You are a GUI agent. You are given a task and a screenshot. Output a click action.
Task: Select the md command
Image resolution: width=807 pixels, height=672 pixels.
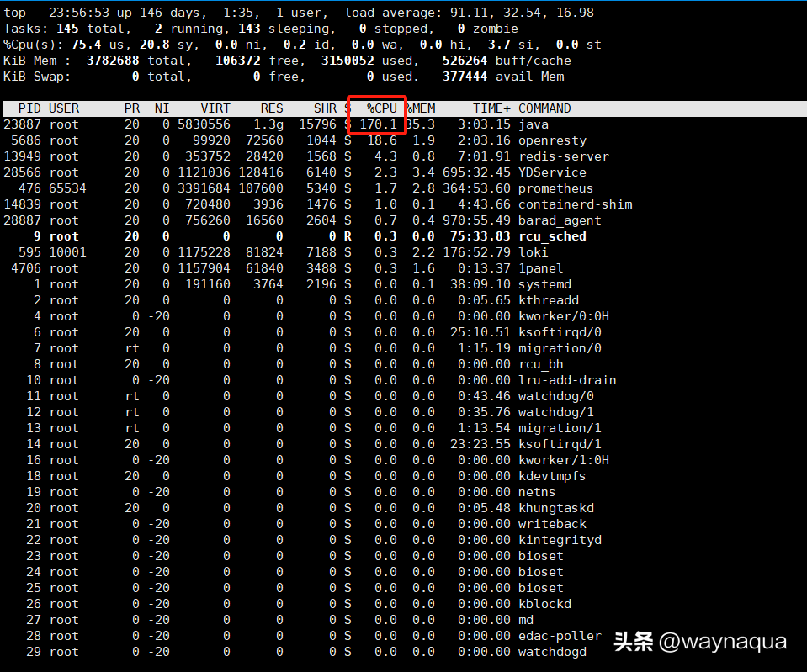525,620
